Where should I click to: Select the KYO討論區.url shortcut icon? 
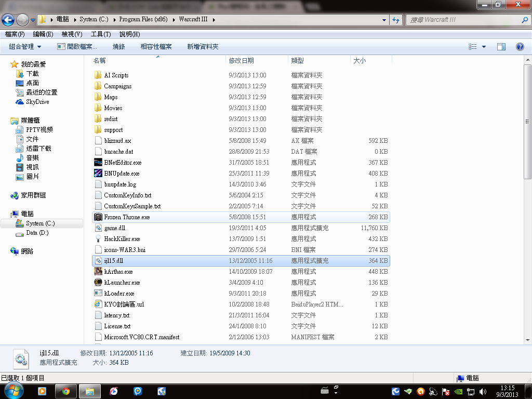click(x=98, y=304)
